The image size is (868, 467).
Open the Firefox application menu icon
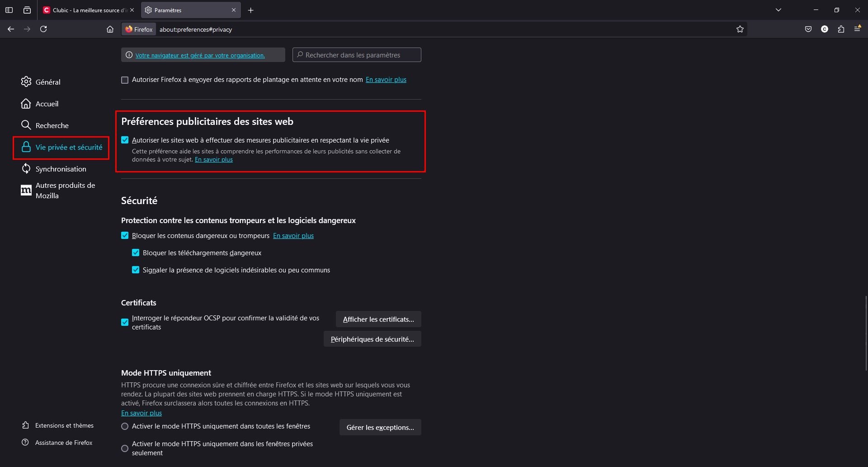pyautogui.click(x=857, y=29)
